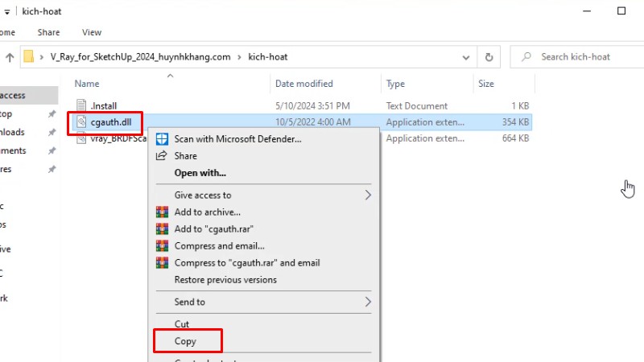The width and height of the screenshot is (644, 362).
Task: Click WinRAR icon beside Compress to cgauth.rar
Action: [x=162, y=262]
